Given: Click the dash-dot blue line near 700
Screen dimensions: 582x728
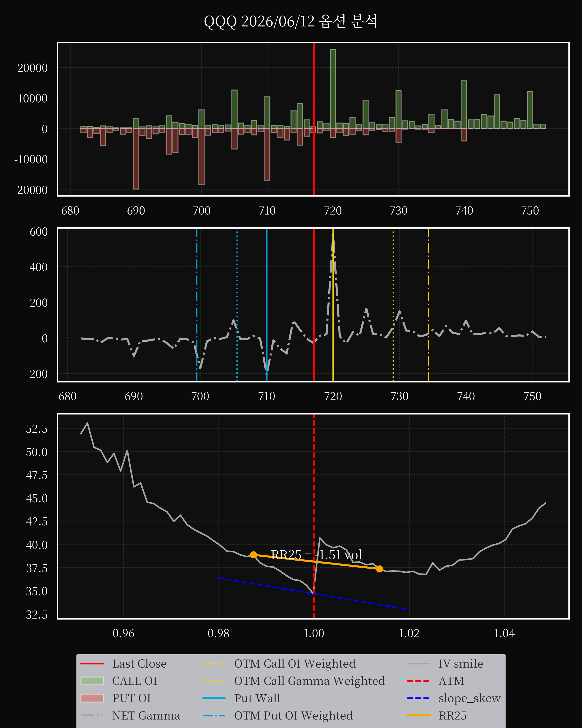Looking at the screenshot, I should (197, 305).
